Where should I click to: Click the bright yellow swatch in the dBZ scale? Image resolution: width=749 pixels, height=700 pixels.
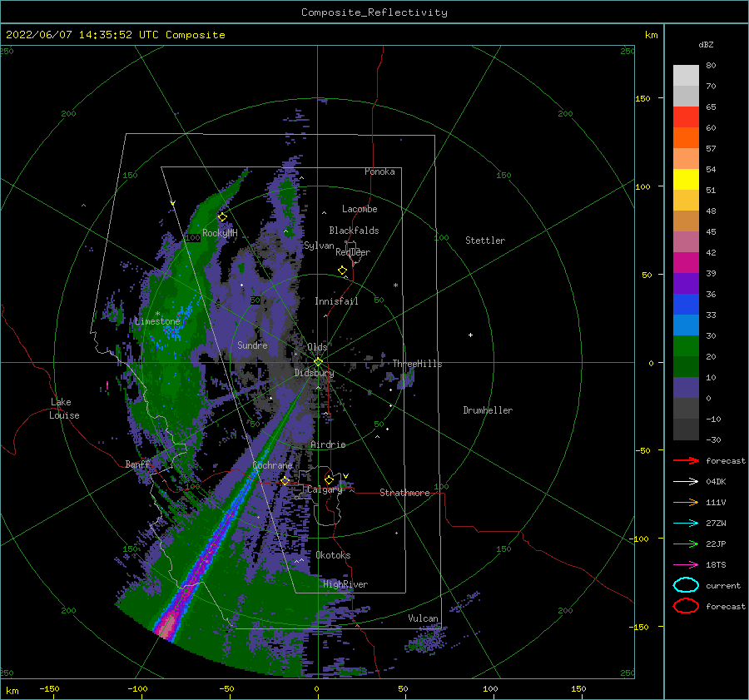686,179
